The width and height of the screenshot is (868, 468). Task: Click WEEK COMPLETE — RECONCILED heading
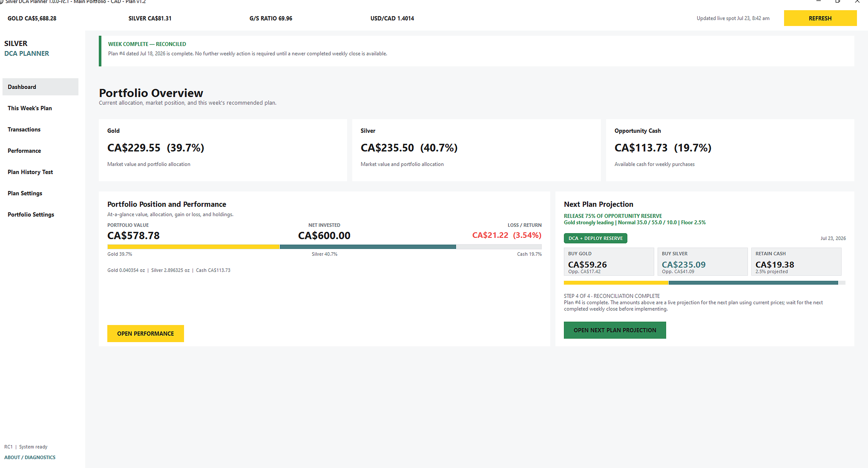147,44
